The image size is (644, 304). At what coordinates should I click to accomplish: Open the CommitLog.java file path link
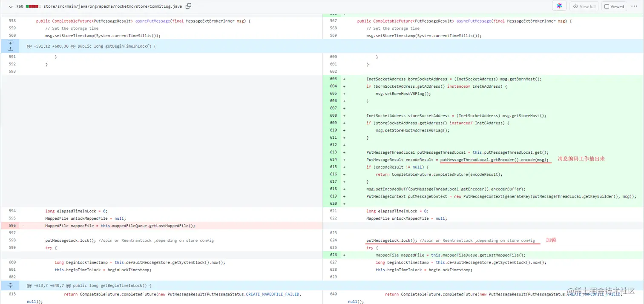113,6
